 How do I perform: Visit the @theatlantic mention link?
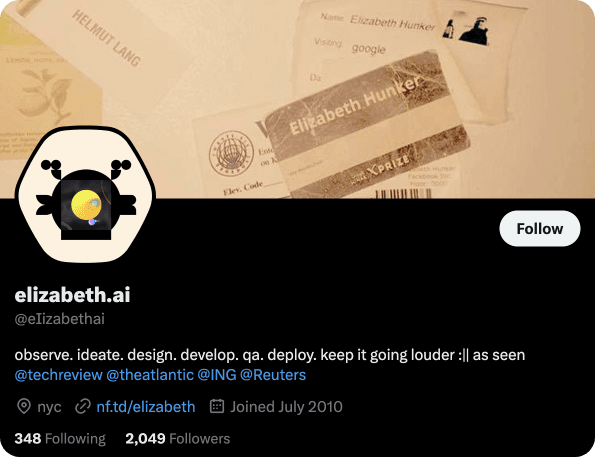[150, 375]
